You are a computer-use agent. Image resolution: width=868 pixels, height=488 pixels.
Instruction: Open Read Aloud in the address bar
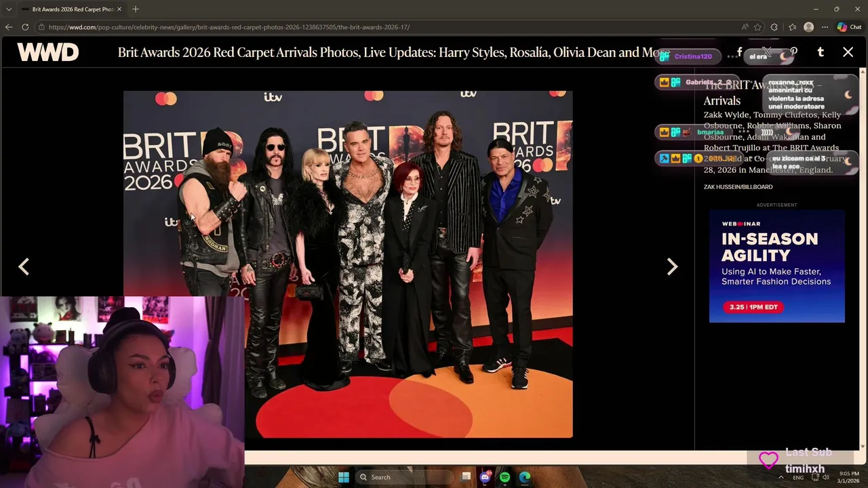(745, 27)
